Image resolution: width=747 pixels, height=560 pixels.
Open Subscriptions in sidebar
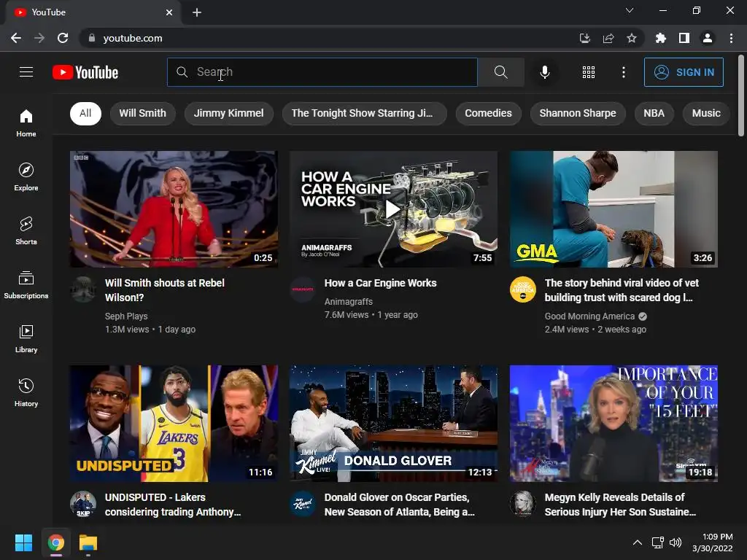coord(26,285)
